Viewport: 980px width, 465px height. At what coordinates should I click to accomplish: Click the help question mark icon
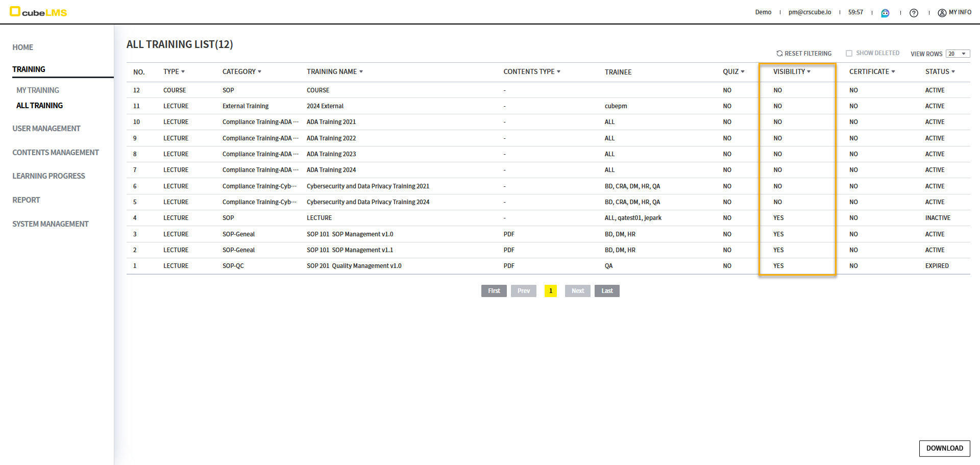[x=914, y=13]
